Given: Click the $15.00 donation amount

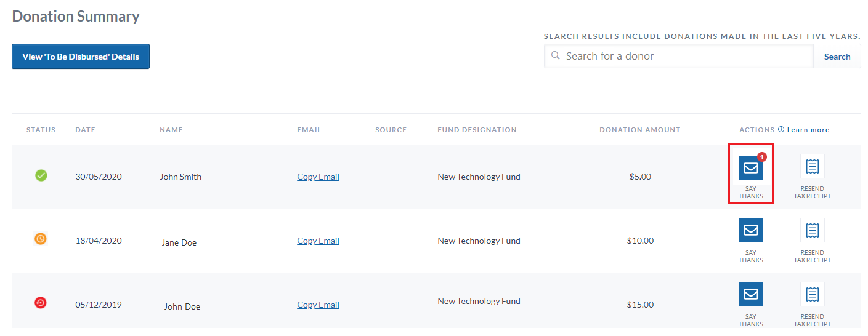Looking at the screenshot, I should 640,305.
